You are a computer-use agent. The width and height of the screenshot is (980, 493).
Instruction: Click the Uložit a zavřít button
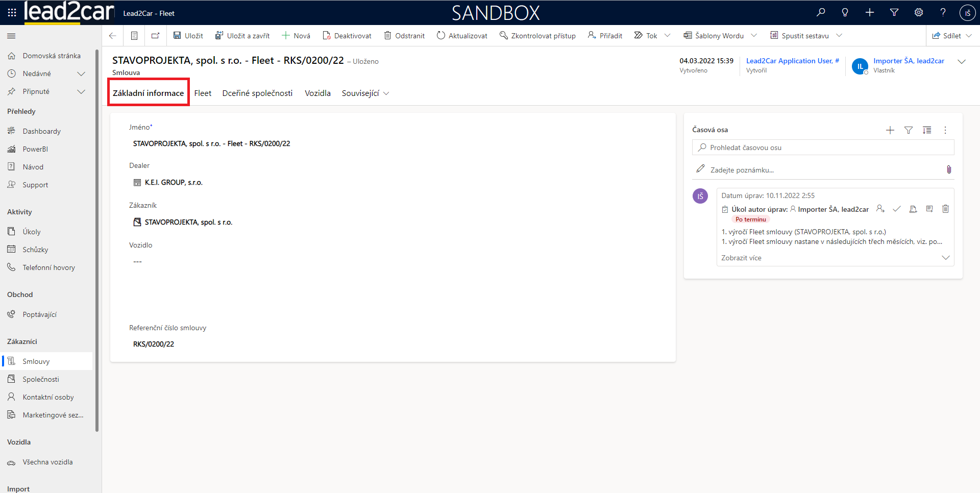coord(242,36)
